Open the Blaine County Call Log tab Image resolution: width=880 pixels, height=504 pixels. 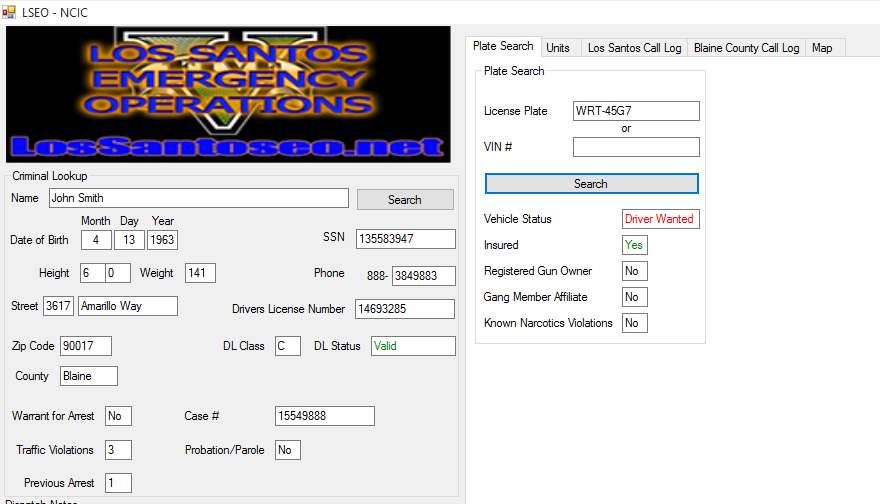746,48
